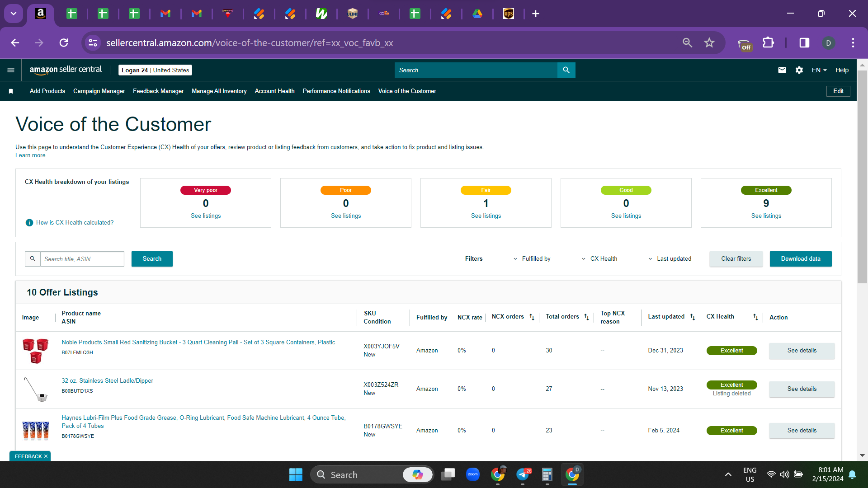Show hidden system tray icons
The height and width of the screenshot is (488, 868).
point(728,474)
